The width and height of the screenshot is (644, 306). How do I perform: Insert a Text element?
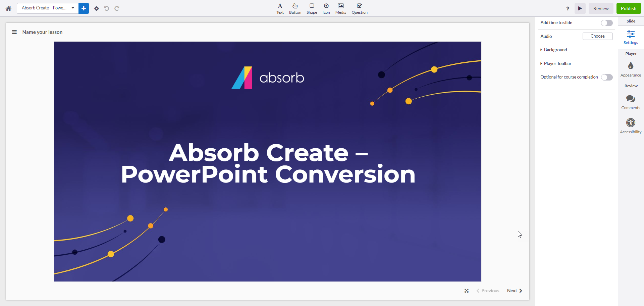pyautogui.click(x=280, y=9)
